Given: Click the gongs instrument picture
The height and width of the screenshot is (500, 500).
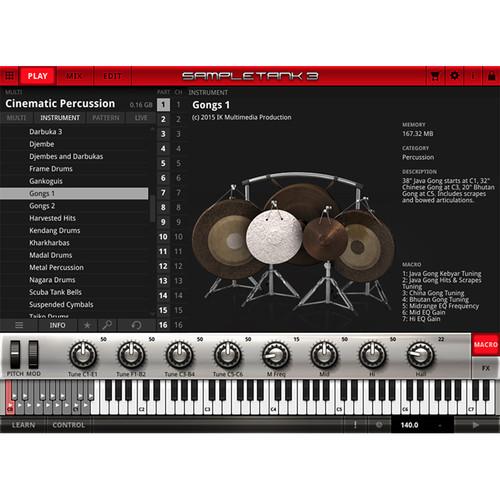Looking at the screenshot, I should pyautogui.click(x=293, y=242).
